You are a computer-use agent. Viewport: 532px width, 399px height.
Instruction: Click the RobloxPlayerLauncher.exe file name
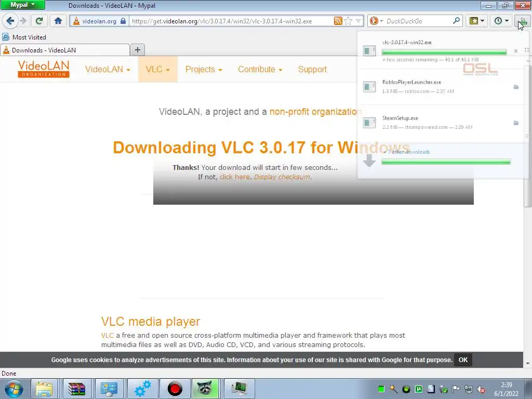point(411,82)
